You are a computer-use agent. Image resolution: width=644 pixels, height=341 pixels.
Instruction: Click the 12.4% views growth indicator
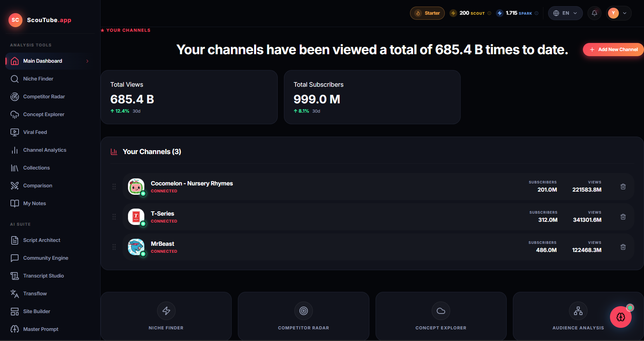point(120,111)
